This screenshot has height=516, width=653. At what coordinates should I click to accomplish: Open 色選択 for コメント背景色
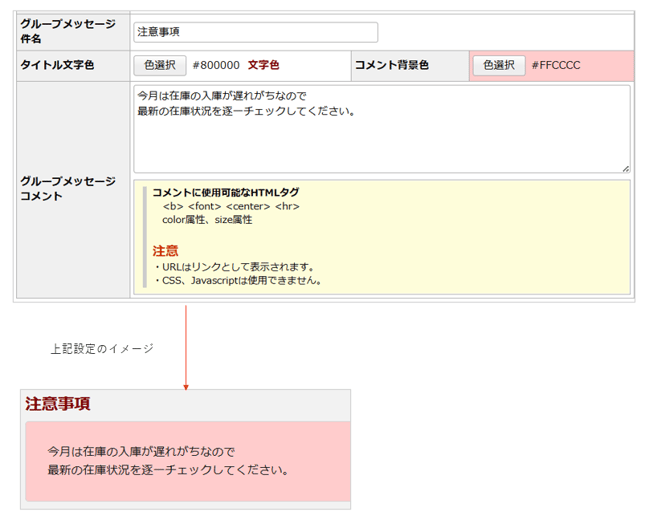point(499,65)
